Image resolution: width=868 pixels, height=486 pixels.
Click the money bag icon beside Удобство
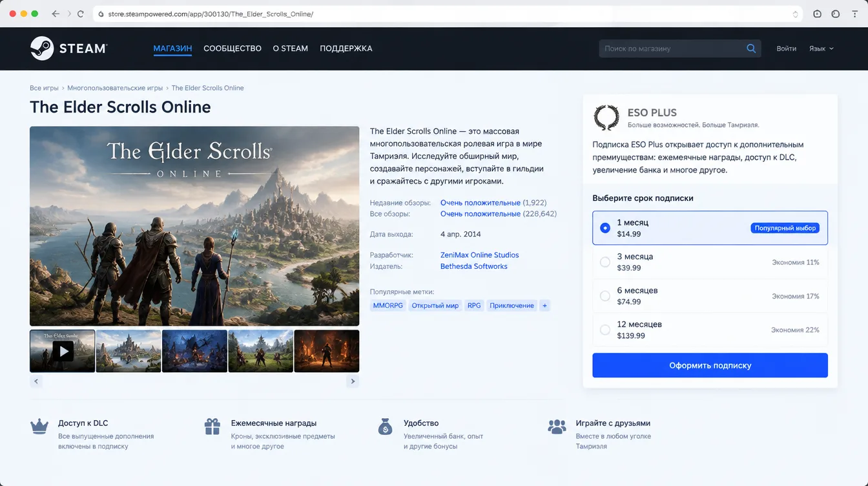click(x=386, y=427)
